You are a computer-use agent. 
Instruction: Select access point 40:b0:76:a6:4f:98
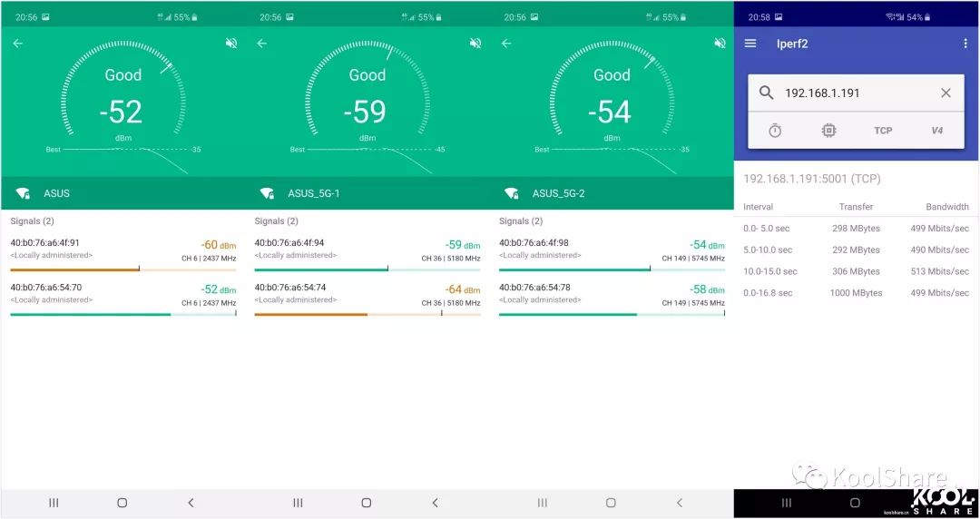pyautogui.click(x=612, y=254)
